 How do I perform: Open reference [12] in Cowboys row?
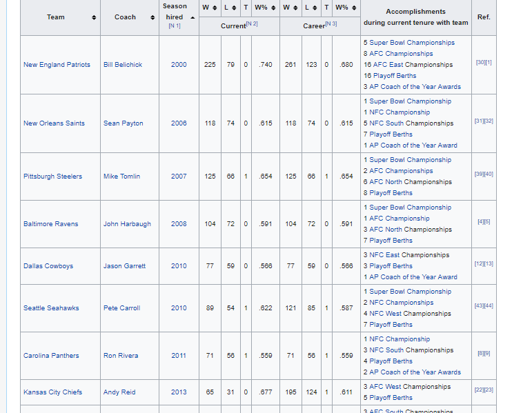(x=479, y=264)
